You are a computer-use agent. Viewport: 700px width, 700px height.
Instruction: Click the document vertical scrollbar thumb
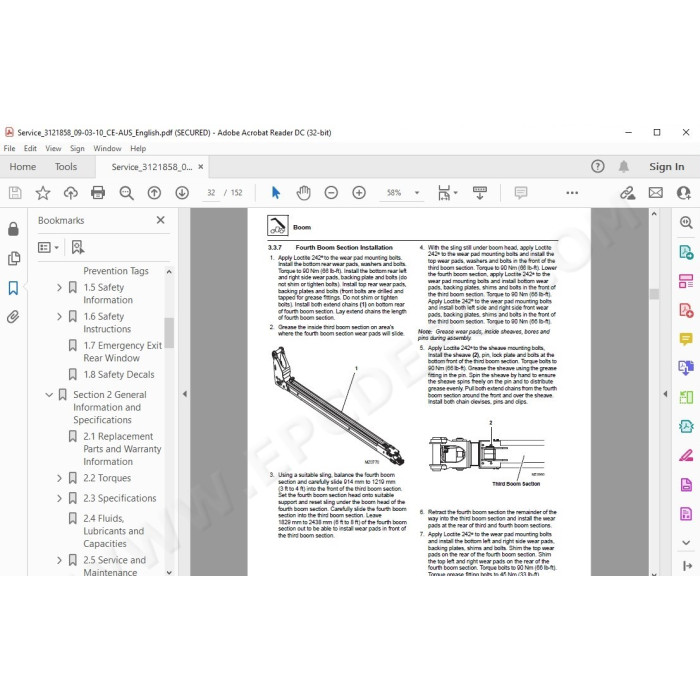click(654, 294)
